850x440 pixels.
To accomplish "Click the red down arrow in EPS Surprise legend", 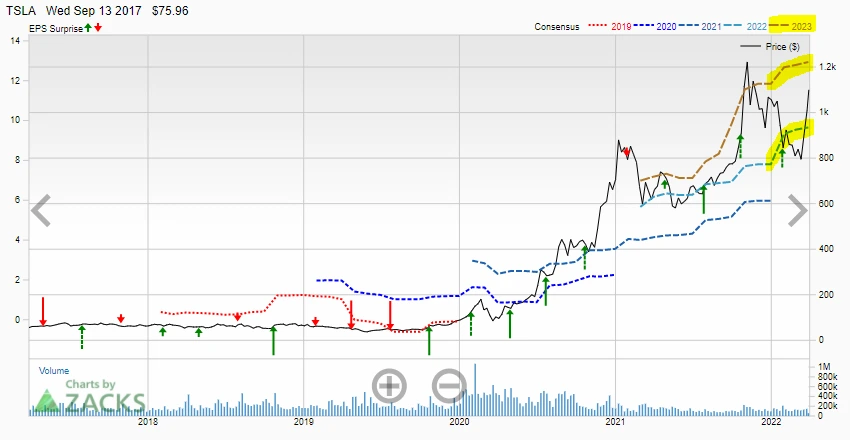I will [98, 28].
